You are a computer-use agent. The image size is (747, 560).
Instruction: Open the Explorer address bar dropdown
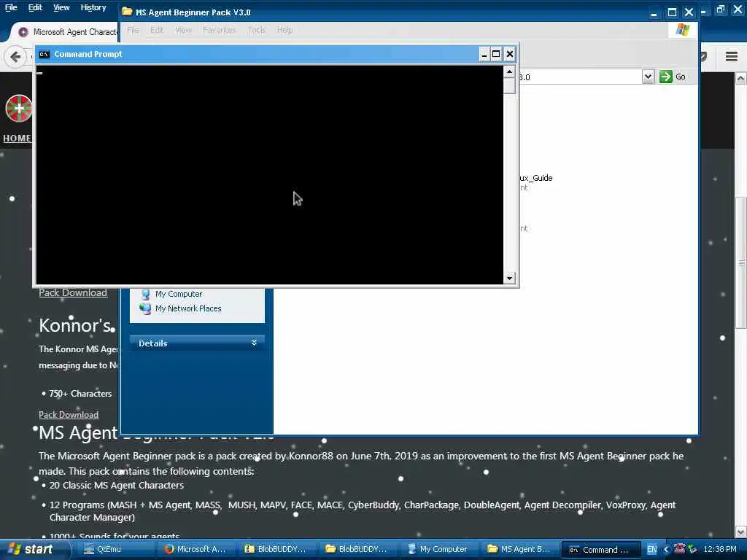pyautogui.click(x=648, y=77)
